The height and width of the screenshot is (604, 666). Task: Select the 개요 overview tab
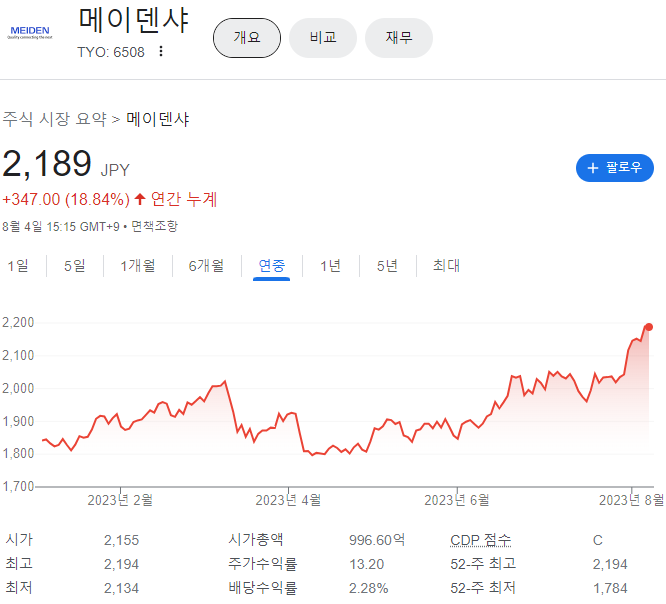coord(247,38)
